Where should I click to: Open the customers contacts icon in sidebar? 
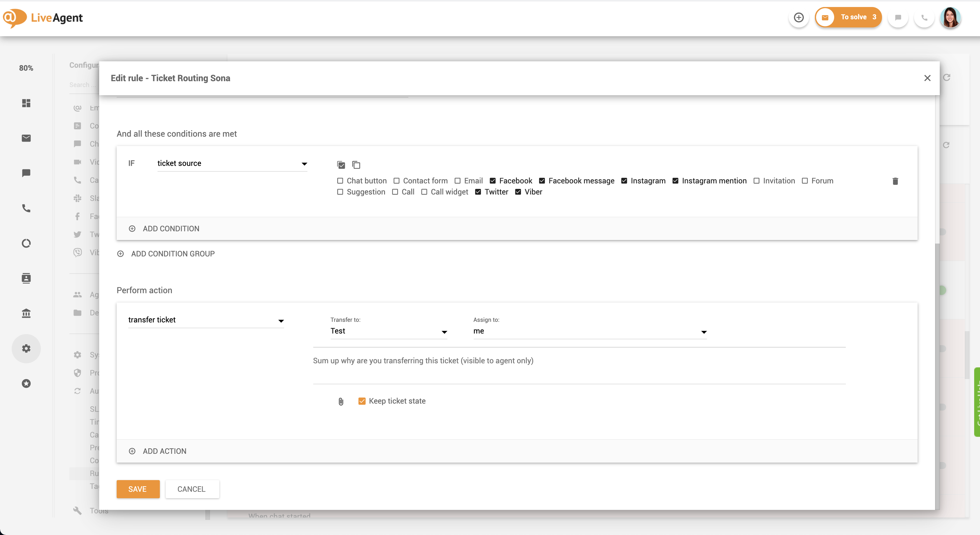(26, 278)
